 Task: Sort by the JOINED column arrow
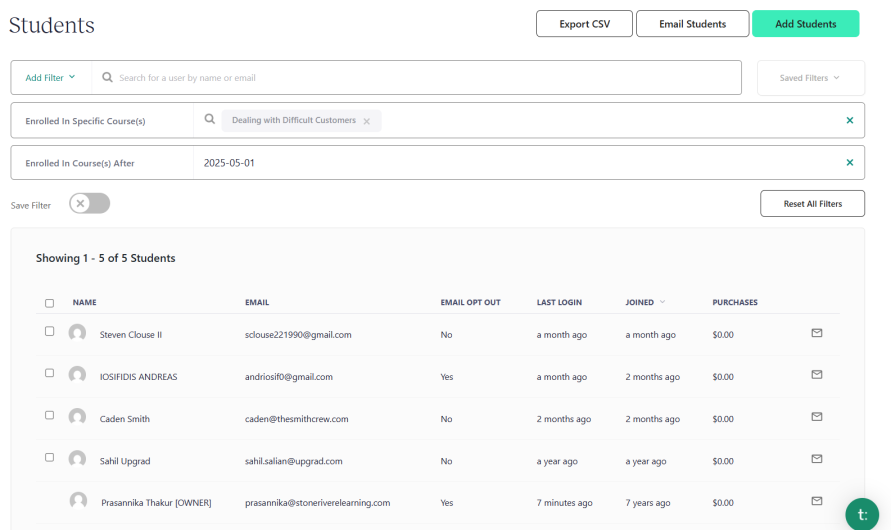pos(662,302)
